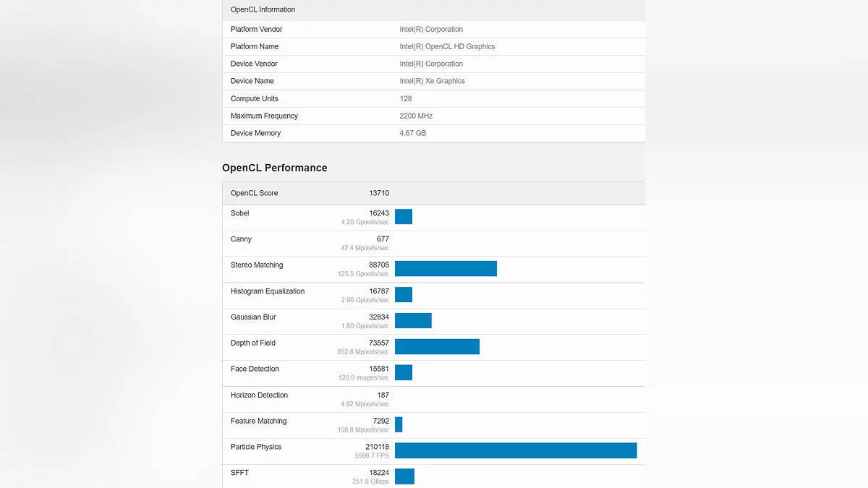Viewport: 868px width, 488px height.
Task: Click the SFFT benchmark blue bar
Action: pyautogui.click(x=404, y=476)
